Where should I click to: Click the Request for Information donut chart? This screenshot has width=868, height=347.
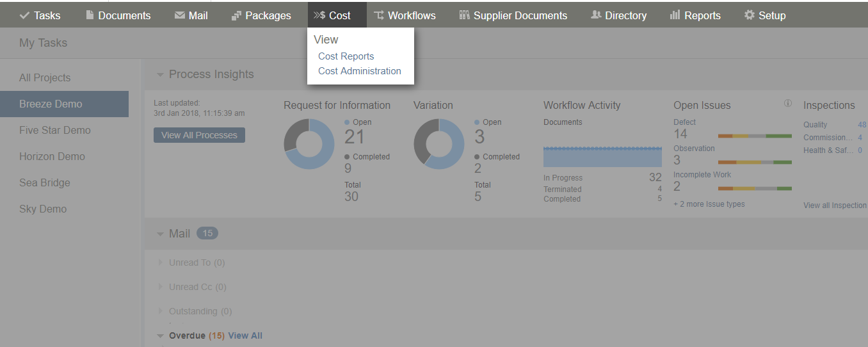pyautogui.click(x=309, y=144)
